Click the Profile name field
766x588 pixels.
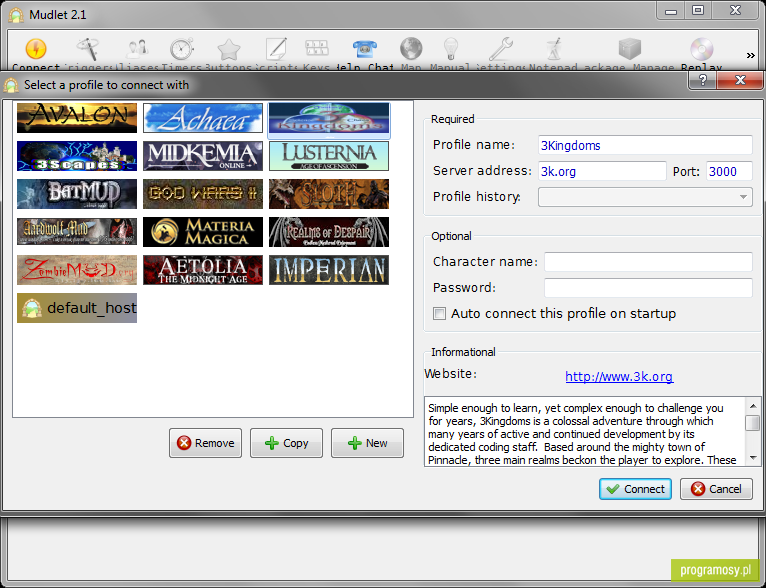[645, 145]
